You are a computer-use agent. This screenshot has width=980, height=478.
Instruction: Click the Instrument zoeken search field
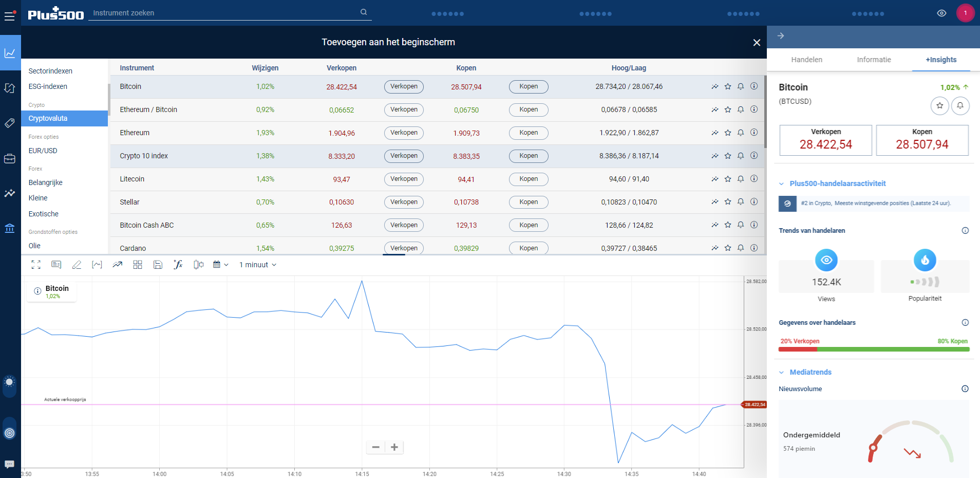click(x=226, y=13)
